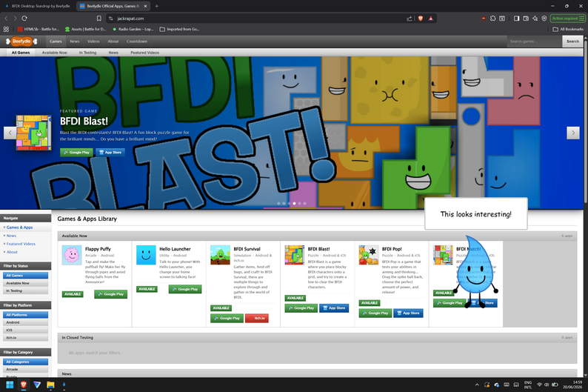Click Google Play under Hello Launcher
The image size is (588, 392).
(185, 289)
